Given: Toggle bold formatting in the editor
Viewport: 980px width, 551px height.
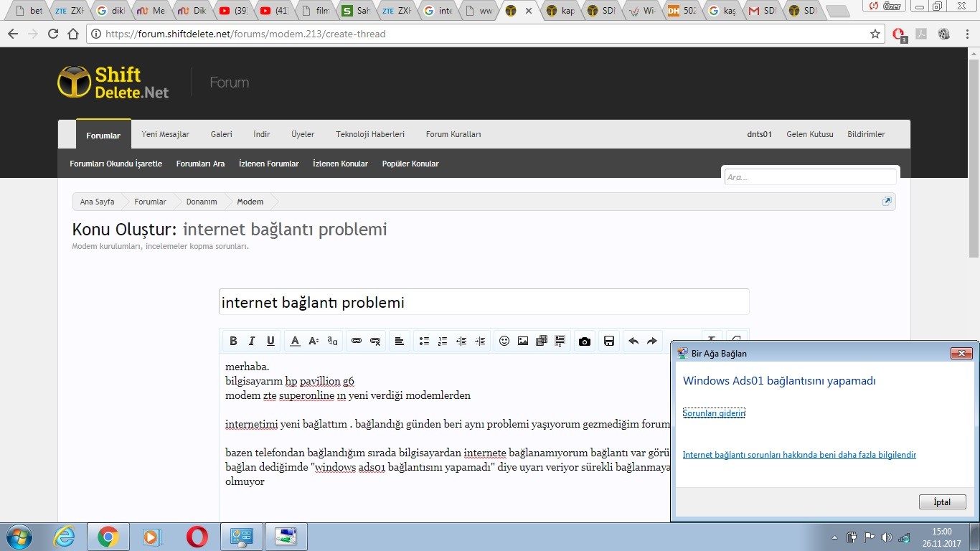Looking at the screenshot, I should pos(233,342).
